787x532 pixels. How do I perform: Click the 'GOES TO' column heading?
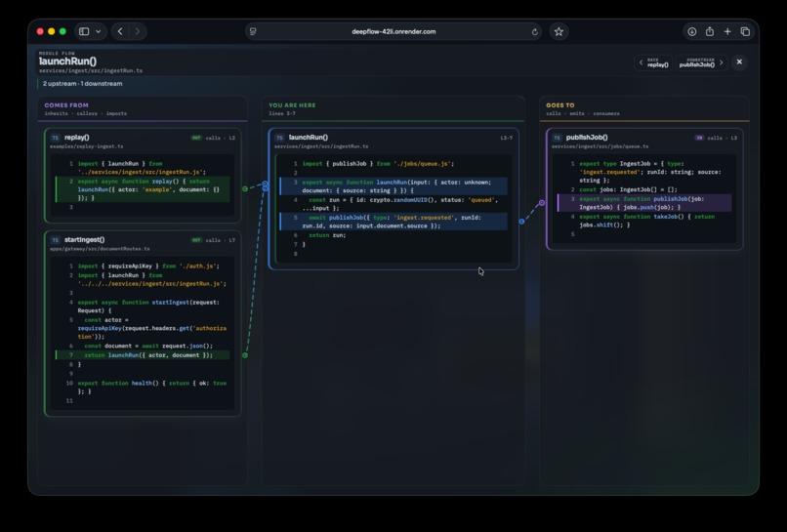(560, 105)
